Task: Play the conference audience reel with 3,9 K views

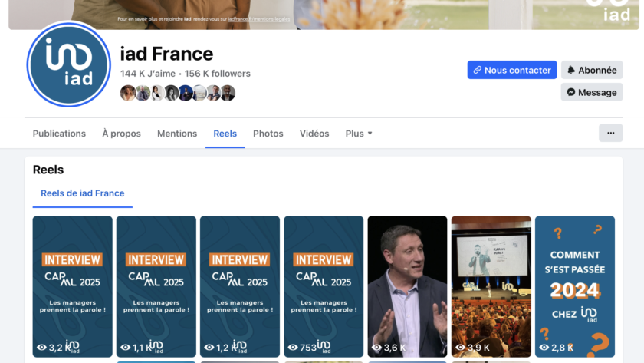Action: [491, 286]
